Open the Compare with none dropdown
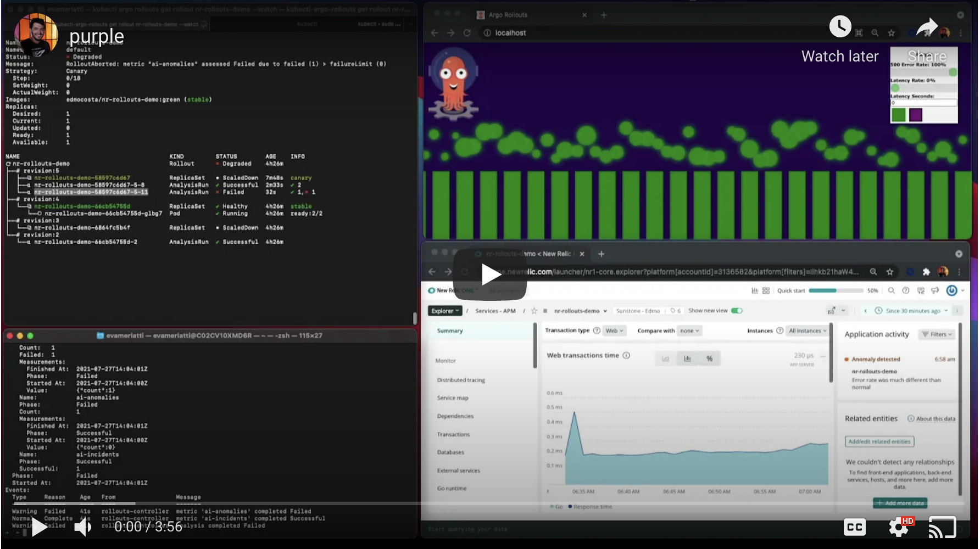The height and width of the screenshot is (549, 980). (689, 330)
